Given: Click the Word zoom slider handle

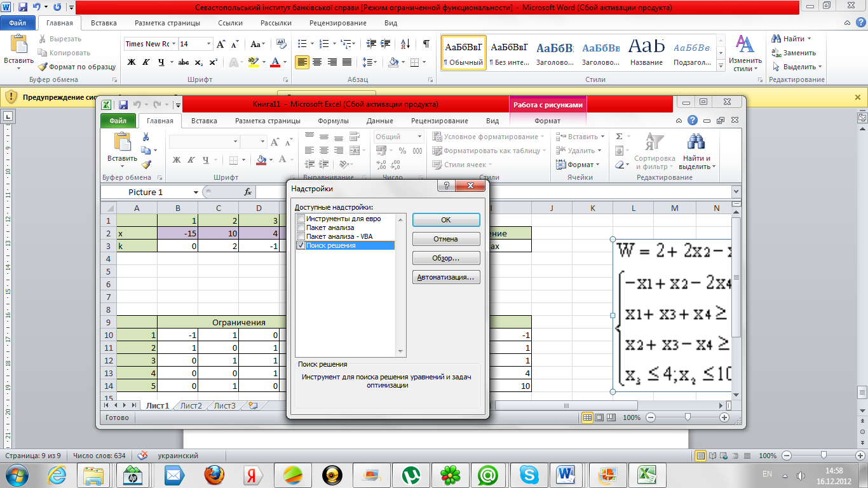Looking at the screenshot, I should (824, 456).
